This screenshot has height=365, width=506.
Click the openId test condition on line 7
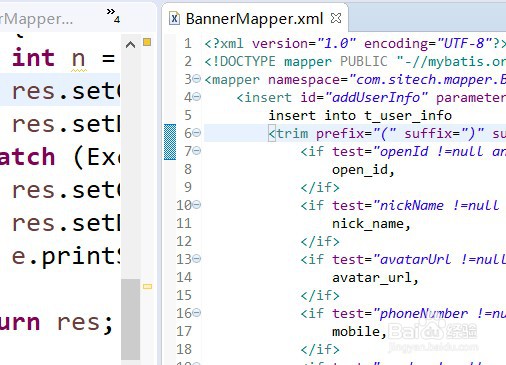439,152
